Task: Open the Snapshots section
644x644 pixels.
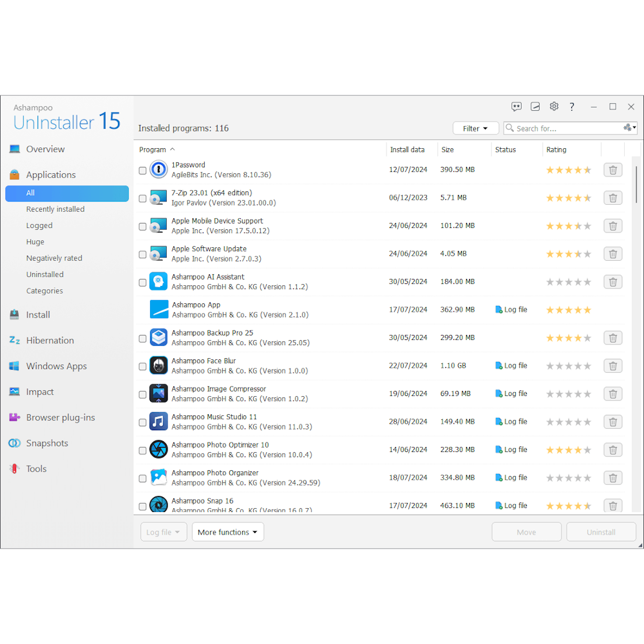Action: (47, 443)
